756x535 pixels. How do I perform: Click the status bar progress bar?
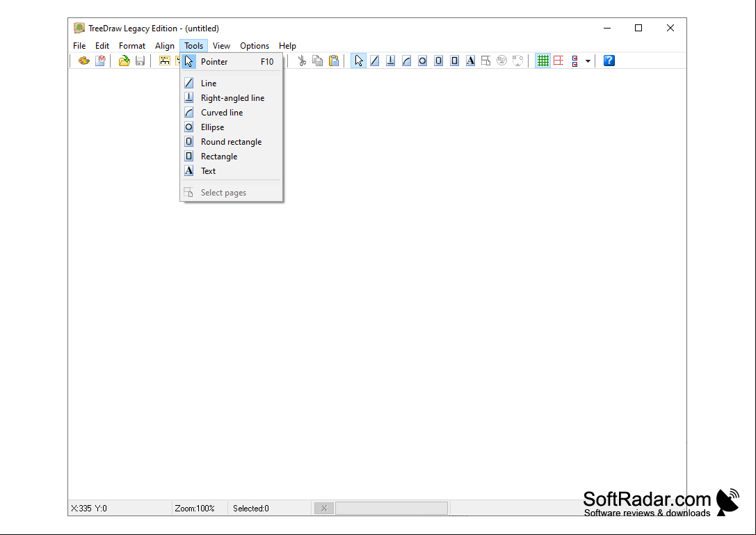point(392,508)
